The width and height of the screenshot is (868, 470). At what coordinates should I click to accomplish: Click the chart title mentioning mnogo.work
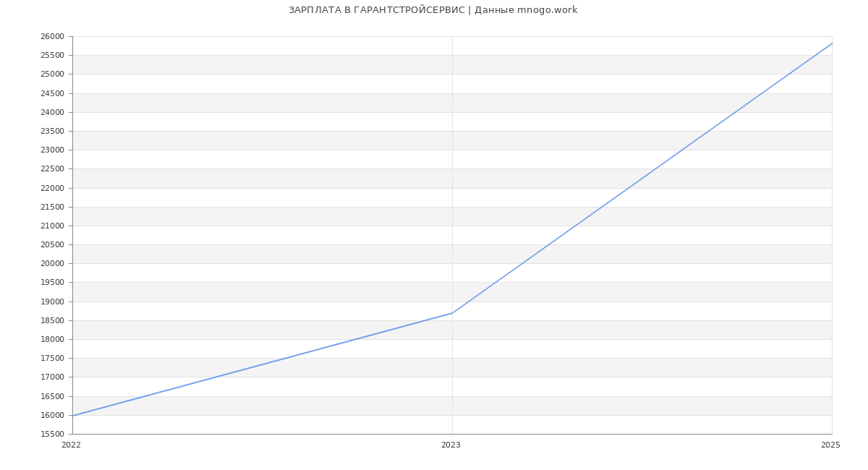433,10
